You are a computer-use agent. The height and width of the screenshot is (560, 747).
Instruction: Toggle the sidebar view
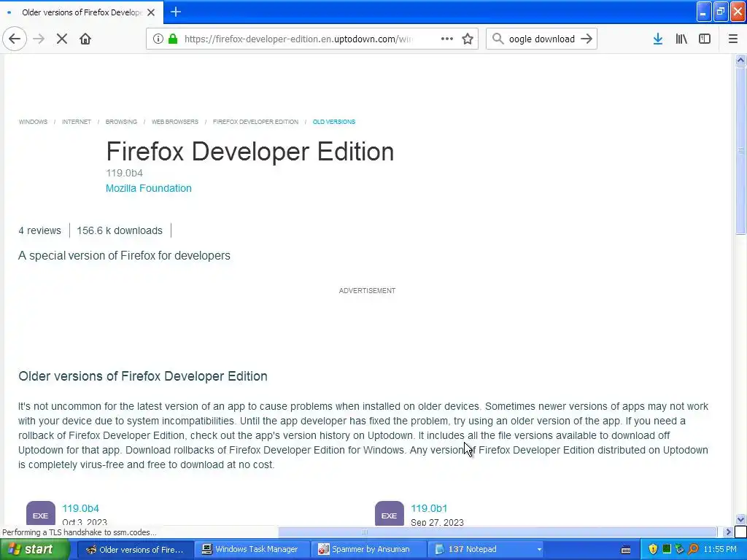(705, 39)
